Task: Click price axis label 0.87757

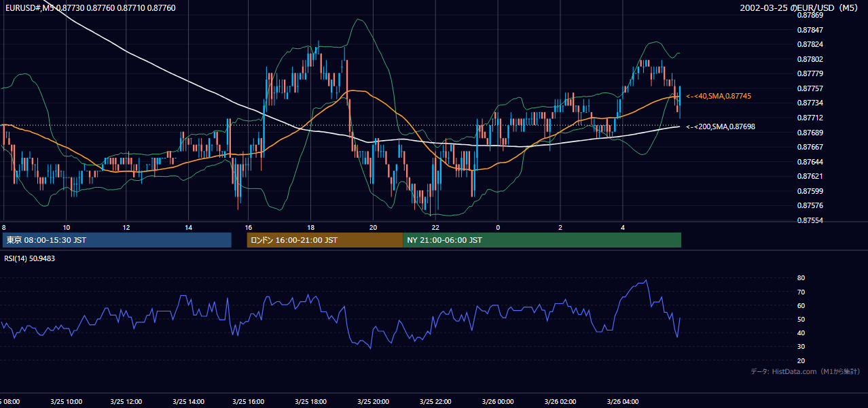Action: tap(810, 88)
